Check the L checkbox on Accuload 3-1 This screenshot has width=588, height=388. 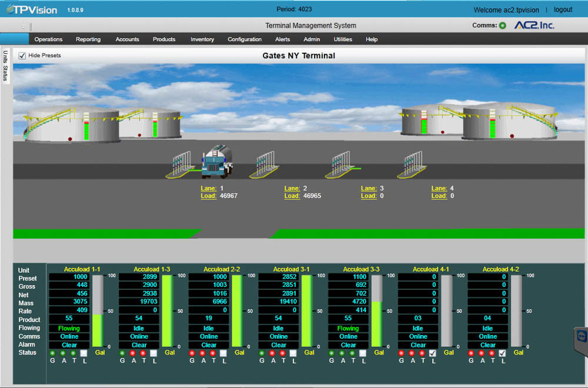[294, 353]
